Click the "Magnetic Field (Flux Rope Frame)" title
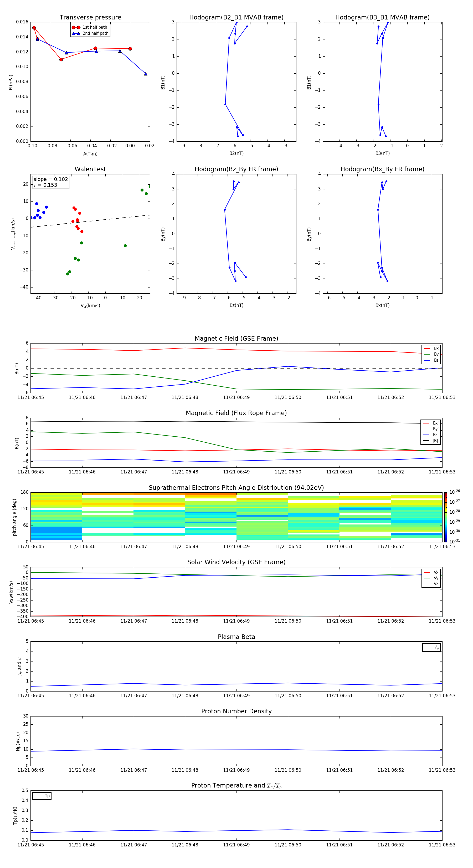This screenshot has width=473, height=868. point(236,413)
